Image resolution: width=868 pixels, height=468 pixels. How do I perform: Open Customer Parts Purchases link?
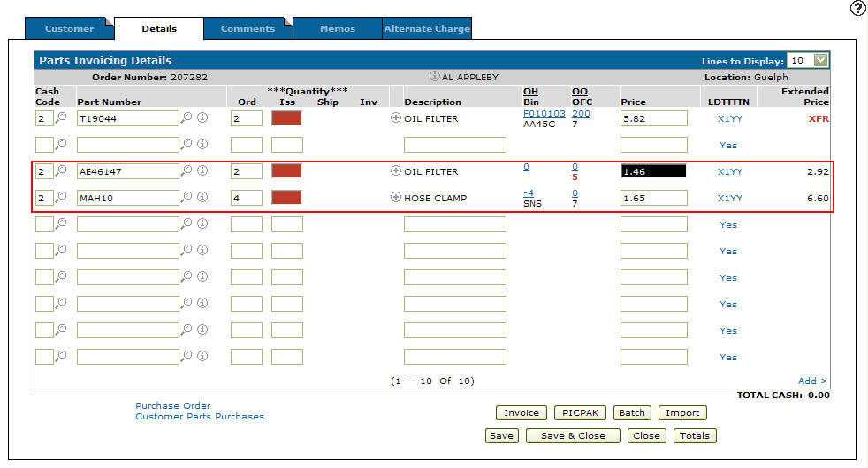pos(200,417)
